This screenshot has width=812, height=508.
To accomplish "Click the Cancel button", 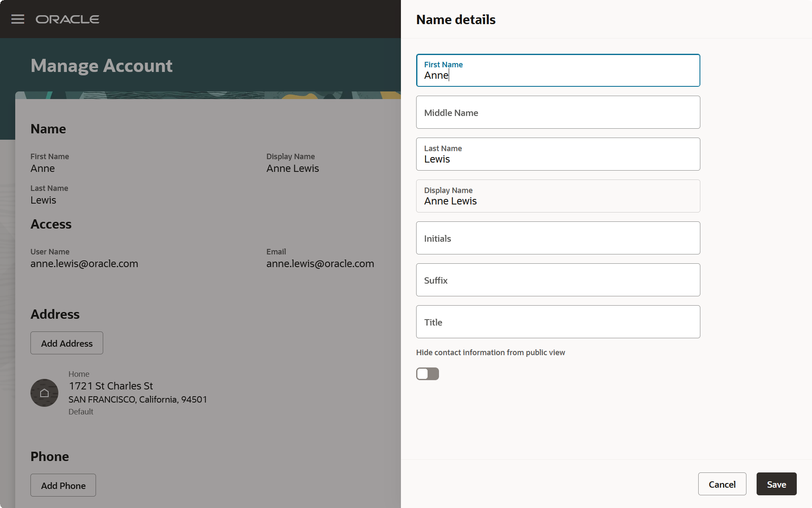I will (722, 484).
